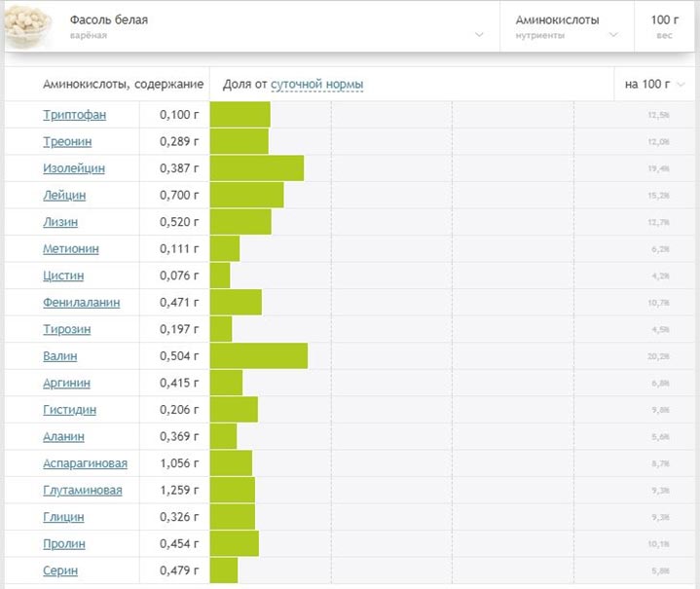The image size is (700, 589).
Task: Open the Валин link
Action: coord(60,356)
